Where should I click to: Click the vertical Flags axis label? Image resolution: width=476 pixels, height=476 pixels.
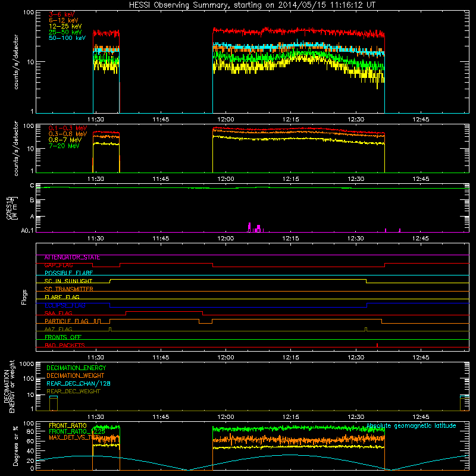[x=24, y=297]
